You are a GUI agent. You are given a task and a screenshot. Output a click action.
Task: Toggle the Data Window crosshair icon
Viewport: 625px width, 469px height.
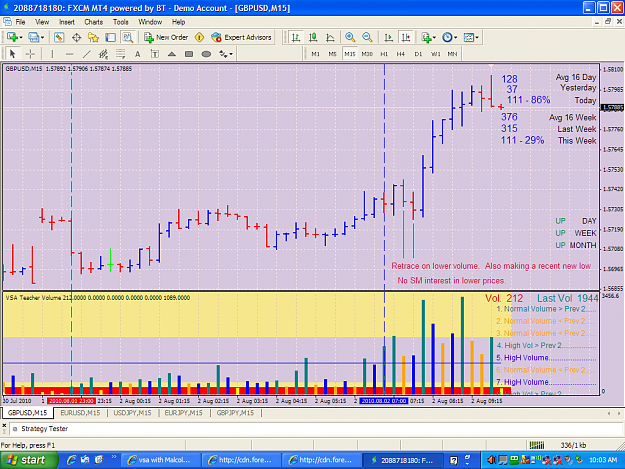coord(76,37)
